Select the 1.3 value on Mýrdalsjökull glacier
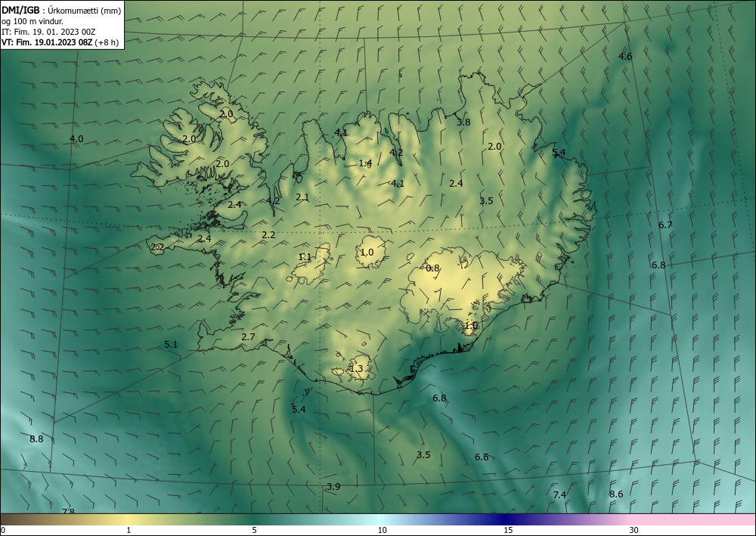Image resolution: width=756 pixels, height=536 pixels. click(x=356, y=369)
